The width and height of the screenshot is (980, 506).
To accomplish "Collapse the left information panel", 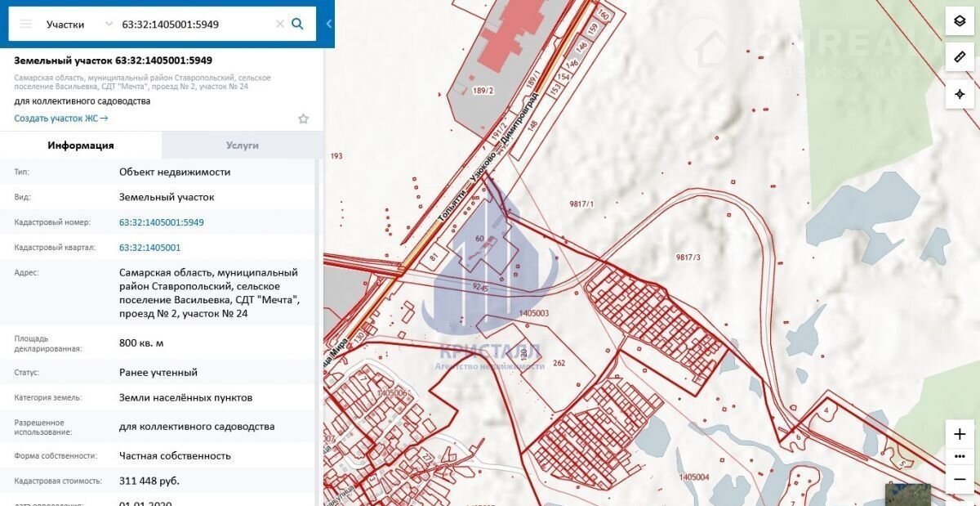I will (329, 24).
